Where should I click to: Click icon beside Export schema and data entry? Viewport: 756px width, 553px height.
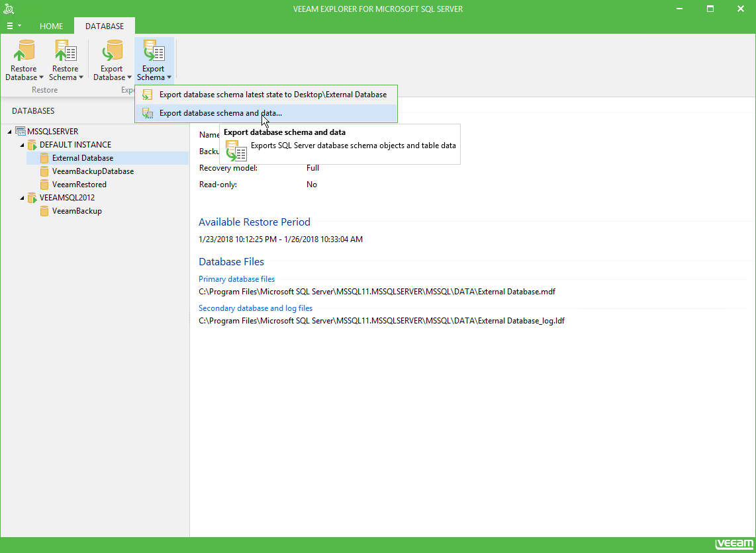pos(148,113)
